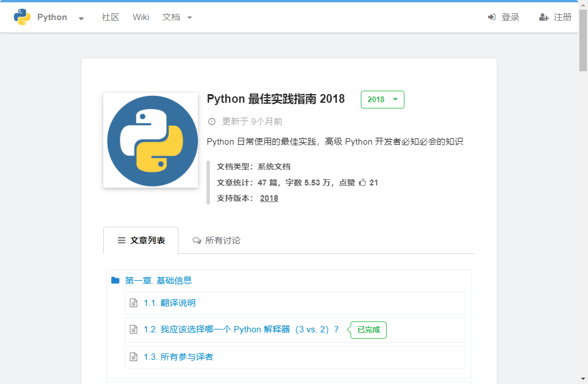This screenshot has width=588, height=384.
Task: Click the Python logo in navbar
Action: (22, 17)
